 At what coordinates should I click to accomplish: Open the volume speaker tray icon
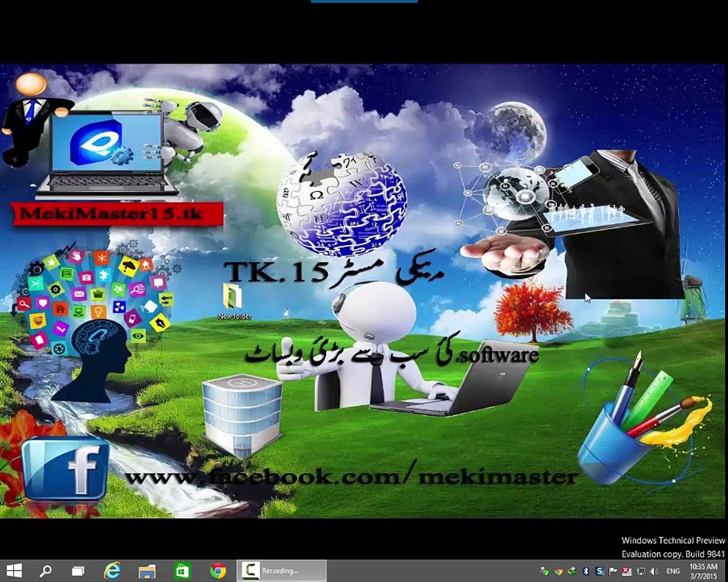click(x=654, y=571)
